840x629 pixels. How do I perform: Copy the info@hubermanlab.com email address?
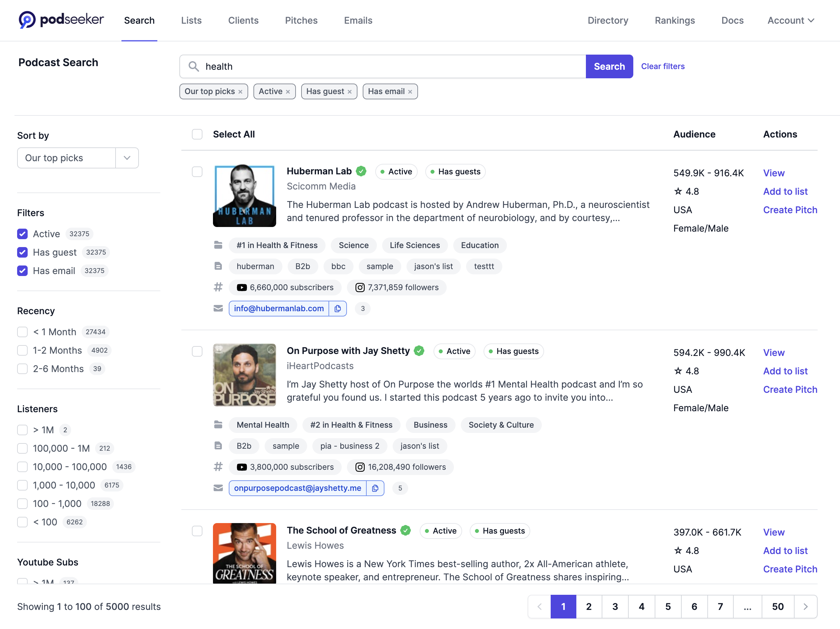pos(338,309)
